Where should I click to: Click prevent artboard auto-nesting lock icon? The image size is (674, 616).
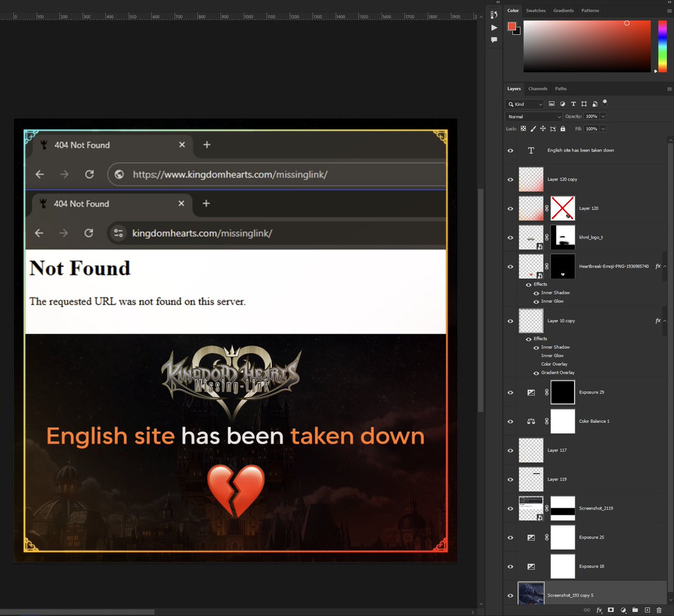point(553,129)
